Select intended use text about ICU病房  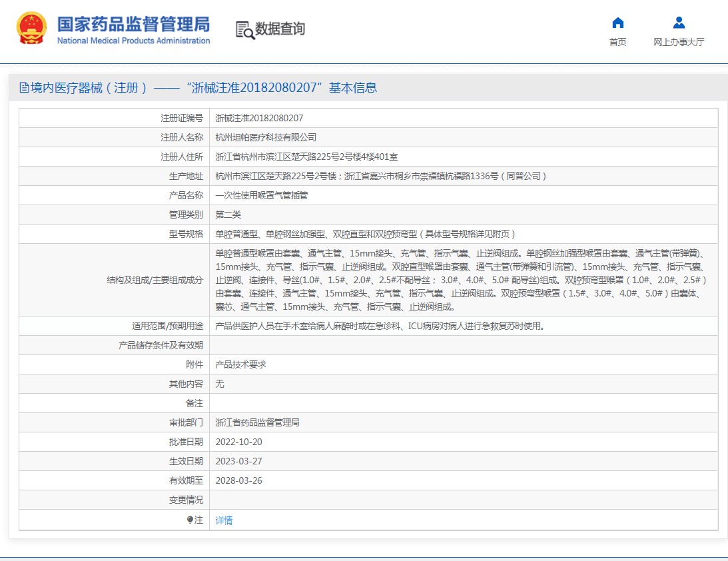[x=380, y=326]
